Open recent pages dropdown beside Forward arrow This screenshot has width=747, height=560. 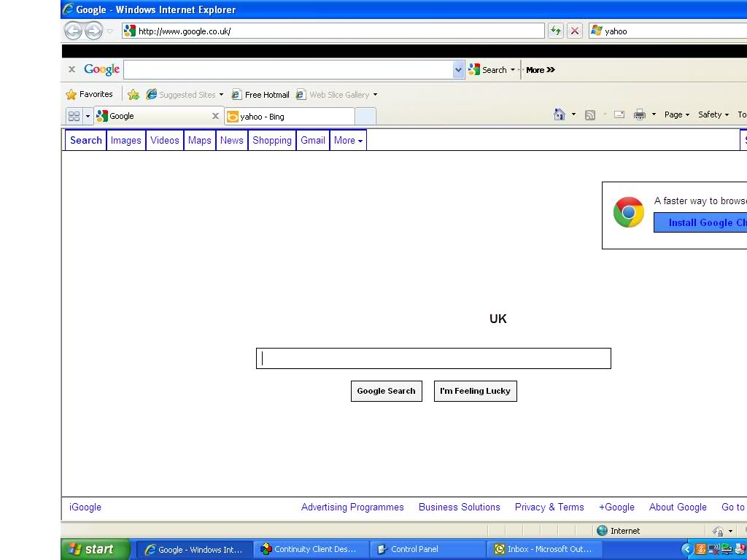[110, 31]
